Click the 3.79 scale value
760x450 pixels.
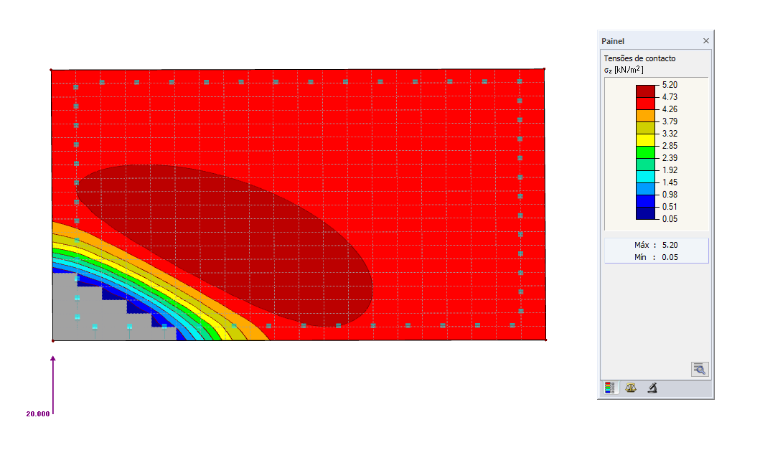pos(670,121)
